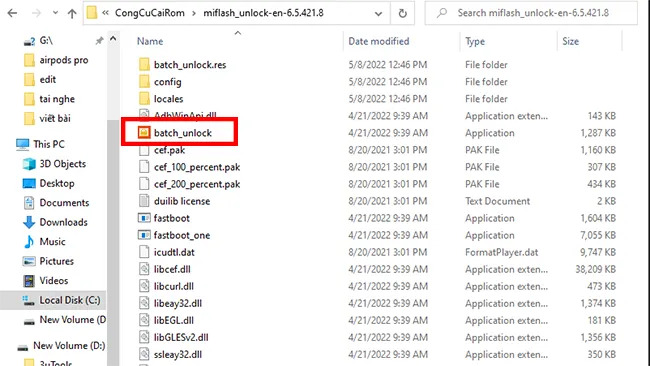Open batch_unlock.res folder icon
Screen dimensions: 650x366
click(x=144, y=65)
